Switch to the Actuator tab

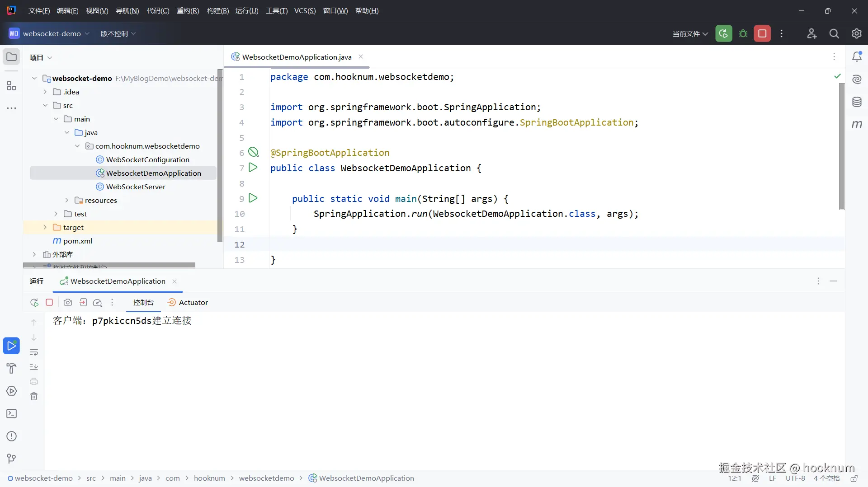pos(188,302)
